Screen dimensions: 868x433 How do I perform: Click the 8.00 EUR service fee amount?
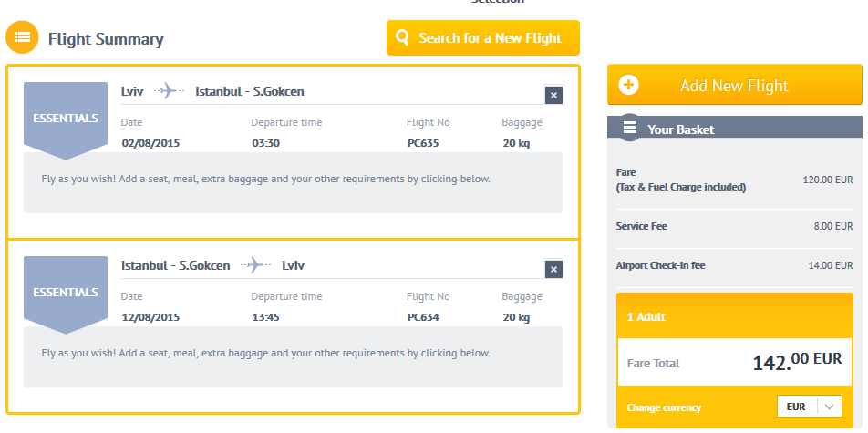(x=832, y=226)
